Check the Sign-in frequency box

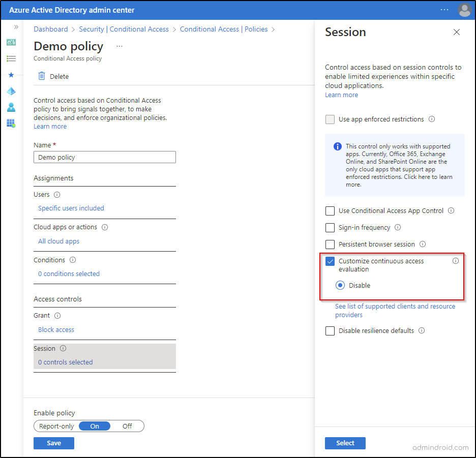click(x=330, y=228)
